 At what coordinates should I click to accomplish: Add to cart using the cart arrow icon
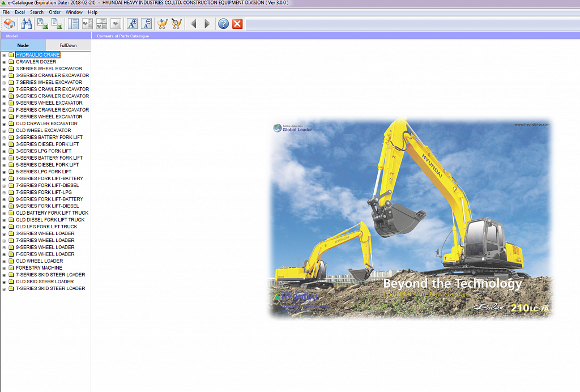[x=163, y=24]
